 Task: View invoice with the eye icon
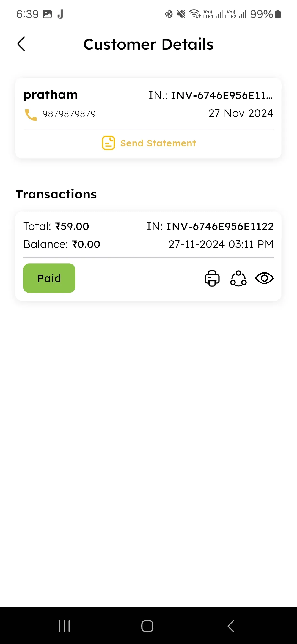click(264, 278)
